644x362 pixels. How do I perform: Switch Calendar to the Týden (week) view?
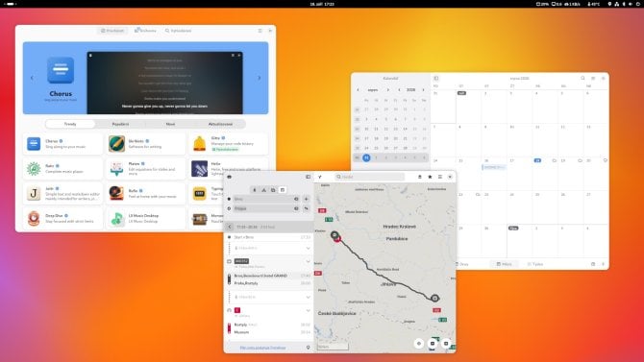point(535,264)
